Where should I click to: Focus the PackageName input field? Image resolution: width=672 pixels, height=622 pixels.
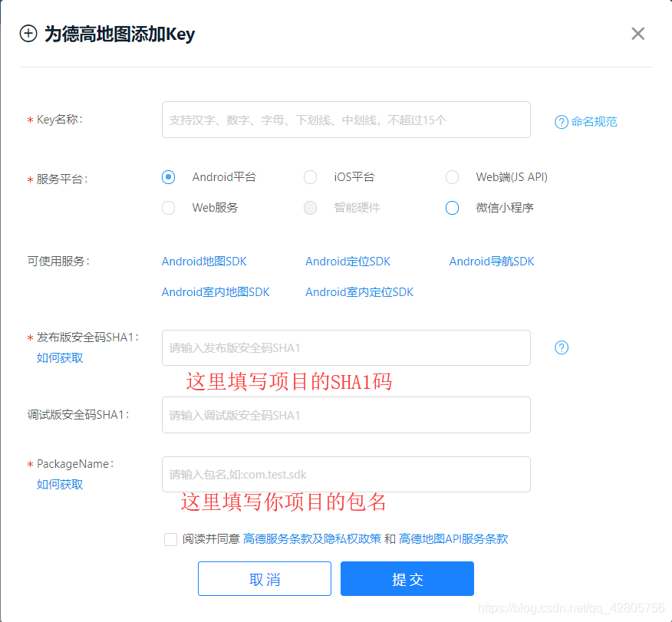[x=346, y=474]
